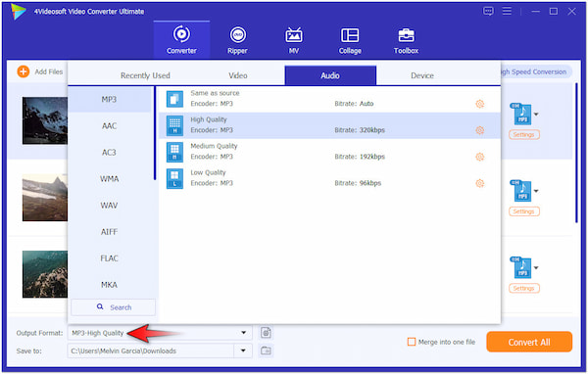The image size is (588, 374).
Task: Switch to the Video tab
Action: pos(238,75)
